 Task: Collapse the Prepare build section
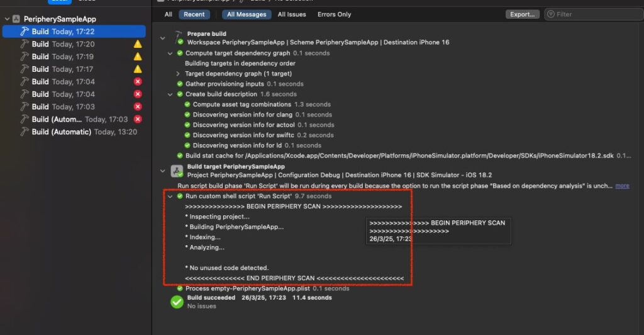(x=163, y=38)
